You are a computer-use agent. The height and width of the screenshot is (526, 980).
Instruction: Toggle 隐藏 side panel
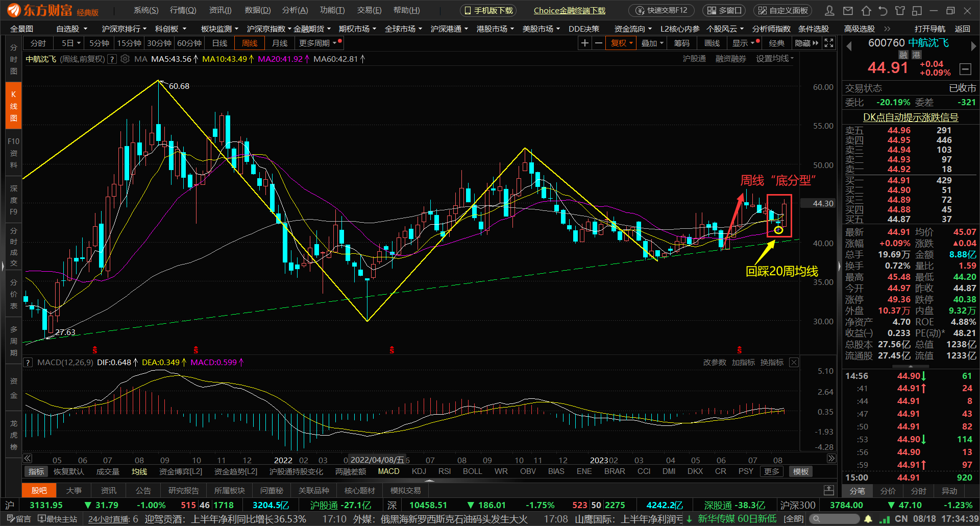pos(806,43)
